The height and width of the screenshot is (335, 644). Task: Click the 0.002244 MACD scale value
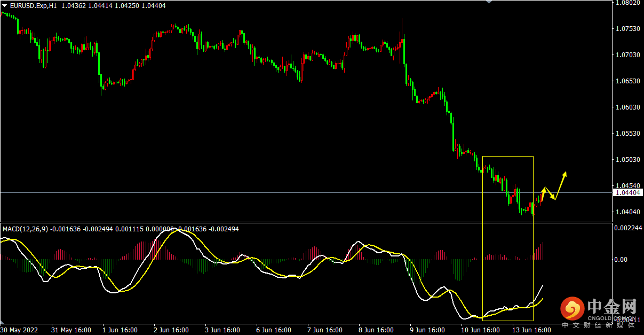(x=629, y=228)
